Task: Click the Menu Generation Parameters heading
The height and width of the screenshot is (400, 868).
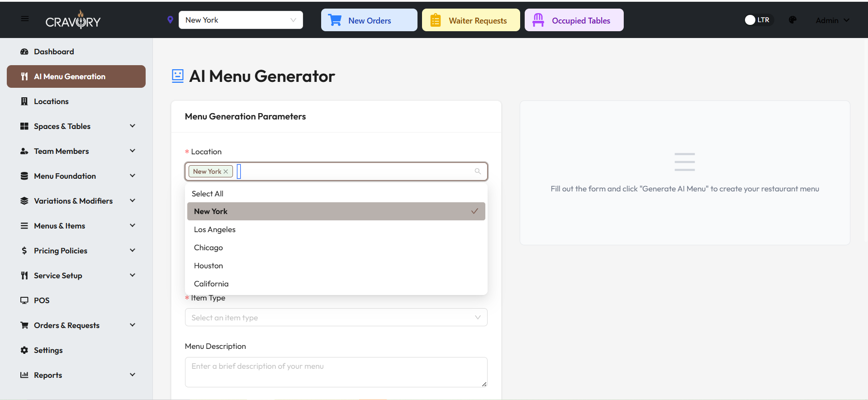Action: point(245,116)
